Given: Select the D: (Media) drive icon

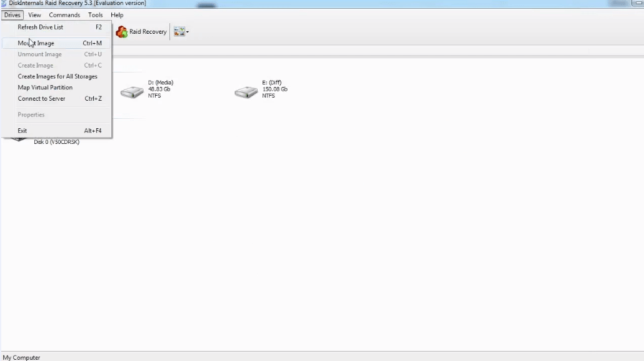Looking at the screenshot, I should tap(132, 93).
